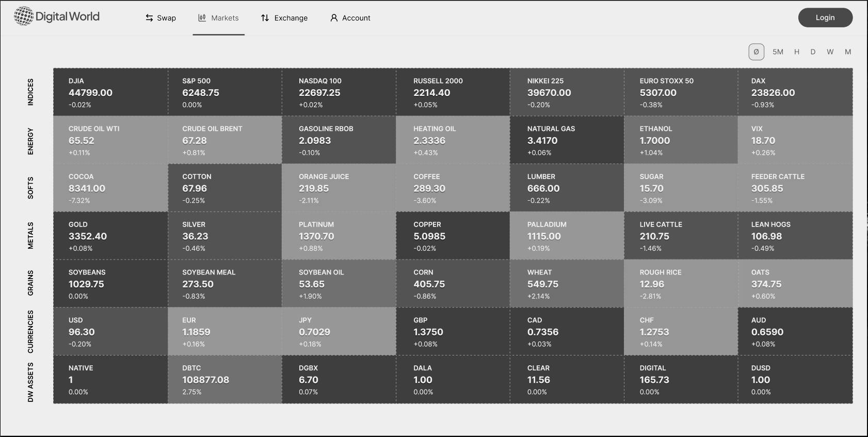Select the Gold metals tile
868x437 pixels.
(110, 236)
